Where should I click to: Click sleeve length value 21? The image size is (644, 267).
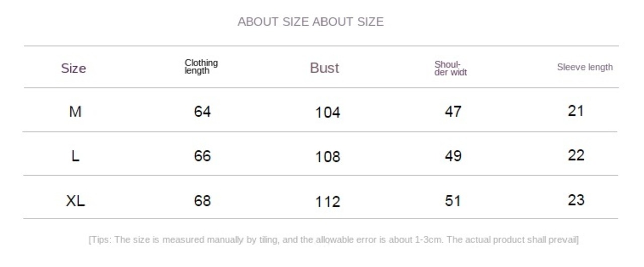(576, 111)
